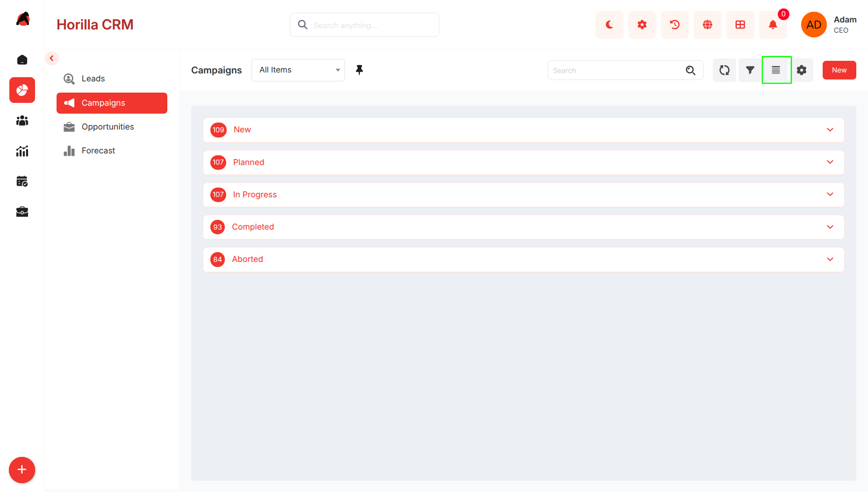Image resolution: width=868 pixels, height=492 pixels.
Task: Open the top bar settings gear
Action: 642,25
